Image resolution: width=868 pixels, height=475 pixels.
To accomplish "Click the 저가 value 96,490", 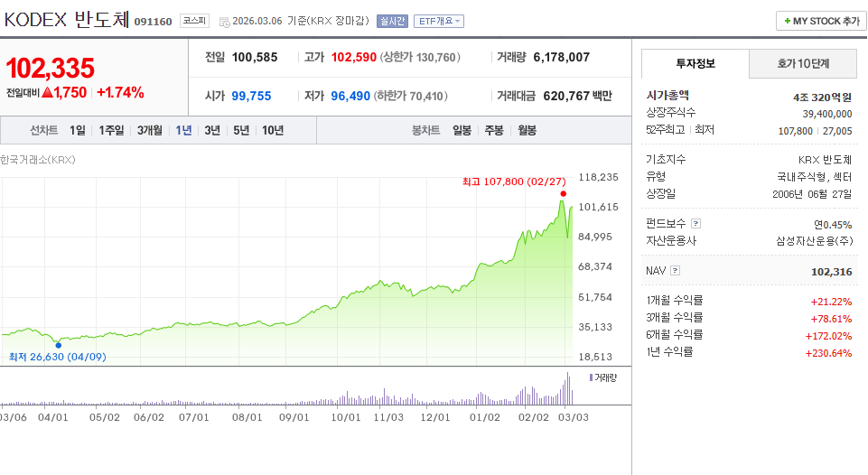I will [x=350, y=96].
